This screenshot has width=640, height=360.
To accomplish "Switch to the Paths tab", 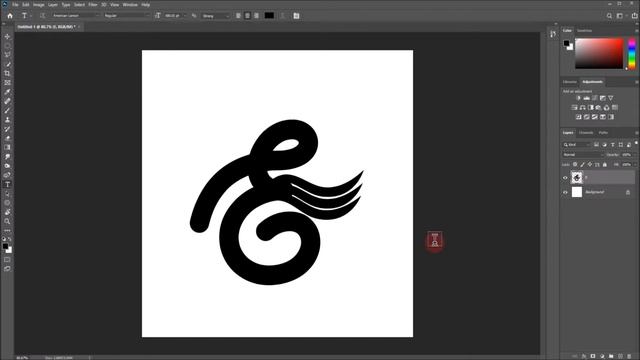I will pyautogui.click(x=603, y=133).
